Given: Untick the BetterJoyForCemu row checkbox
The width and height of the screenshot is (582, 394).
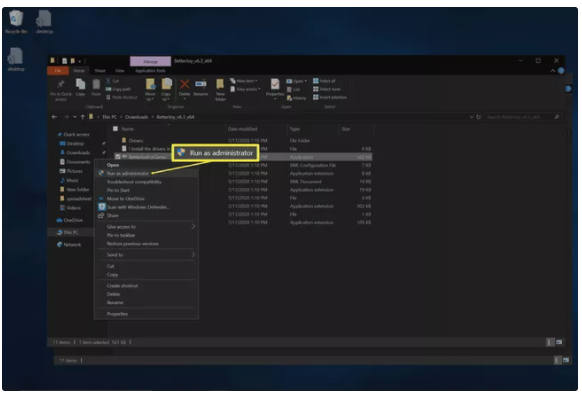Looking at the screenshot, I should click(118, 157).
